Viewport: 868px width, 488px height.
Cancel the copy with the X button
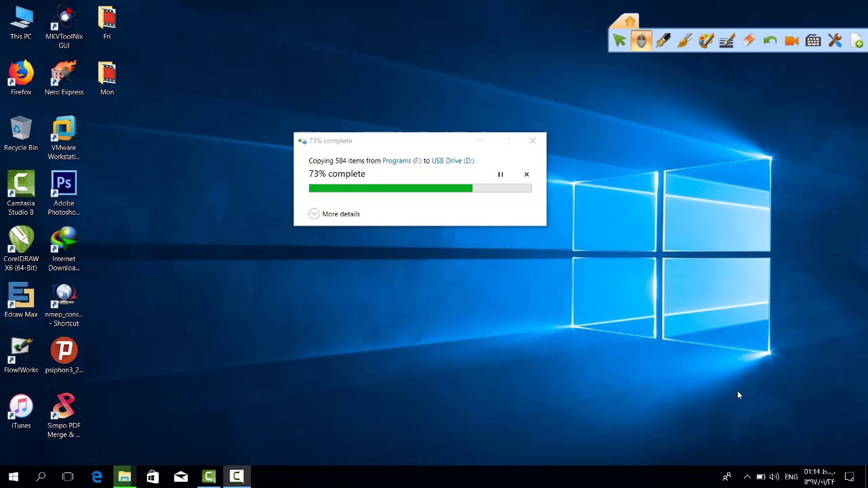click(526, 175)
